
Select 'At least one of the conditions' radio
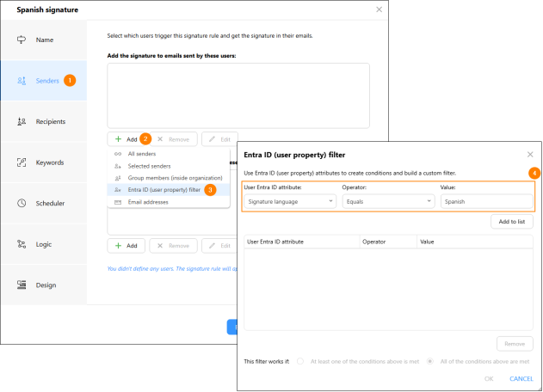pyautogui.click(x=300, y=361)
